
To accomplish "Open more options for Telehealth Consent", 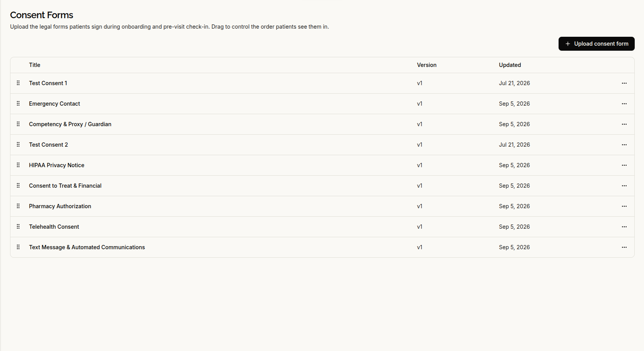I will click(x=624, y=227).
